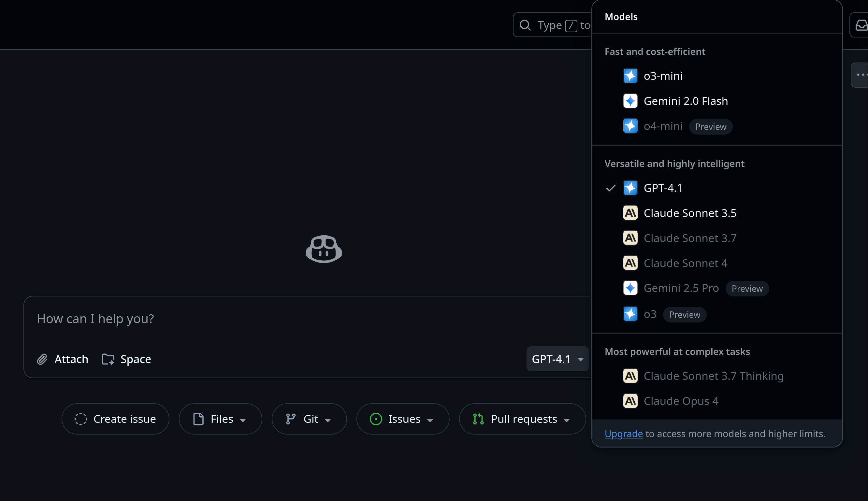Click the green Issues circle icon

pyautogui.click(x=376, y=419)
